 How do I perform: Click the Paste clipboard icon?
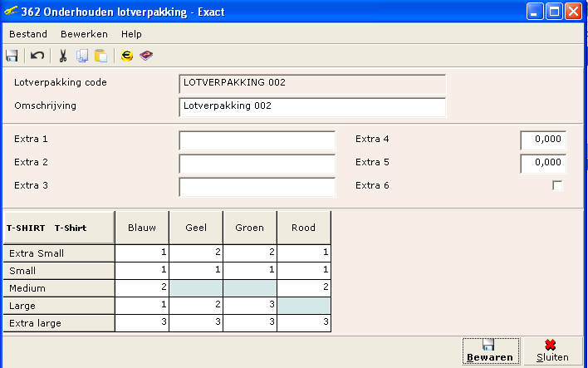click(x=100, y=56)
